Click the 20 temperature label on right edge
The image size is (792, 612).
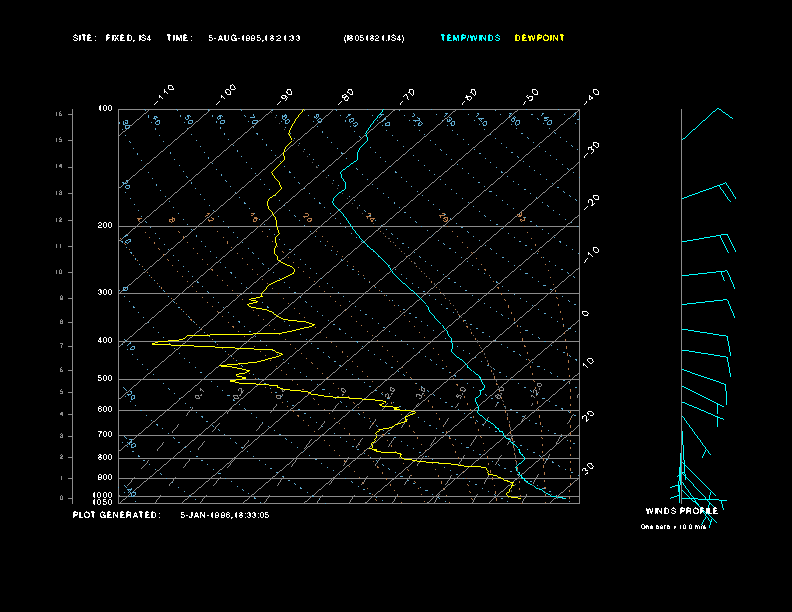point(588,416)
